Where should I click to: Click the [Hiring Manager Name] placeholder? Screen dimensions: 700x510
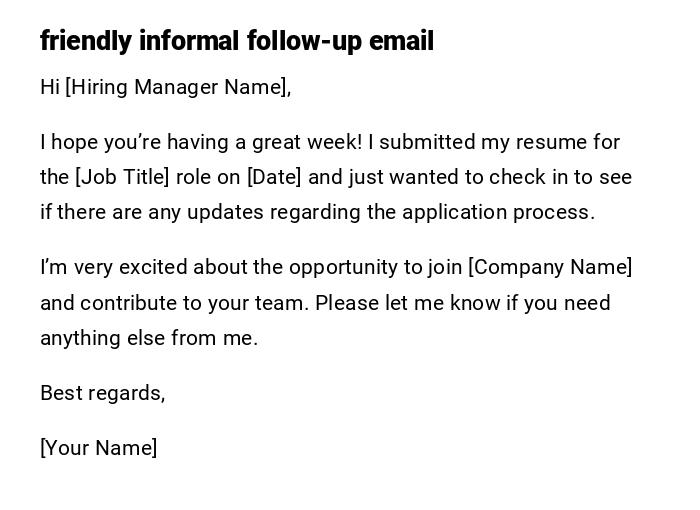click(x=177, y=87)
